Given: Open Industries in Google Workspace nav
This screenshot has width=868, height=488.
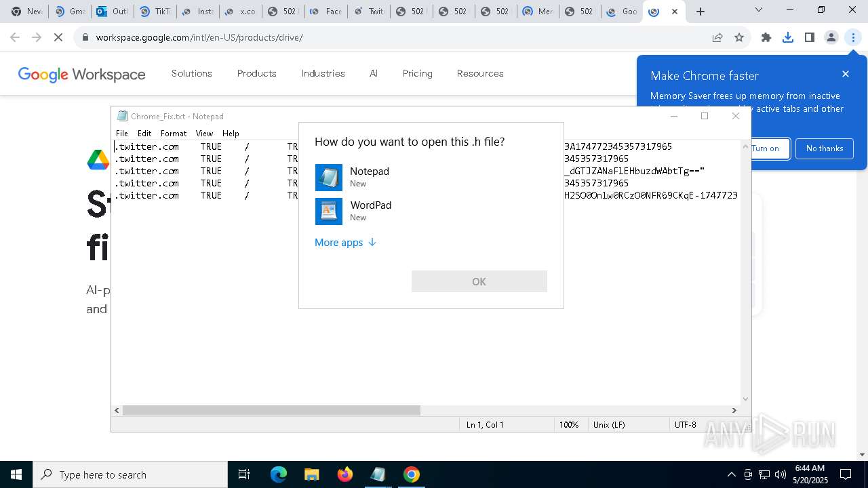Looking at the screenshot, I should (x=323, y=73).
